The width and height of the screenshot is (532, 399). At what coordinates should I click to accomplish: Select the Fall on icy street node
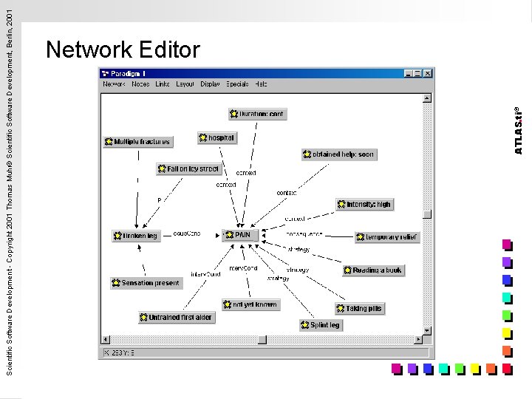189,168
